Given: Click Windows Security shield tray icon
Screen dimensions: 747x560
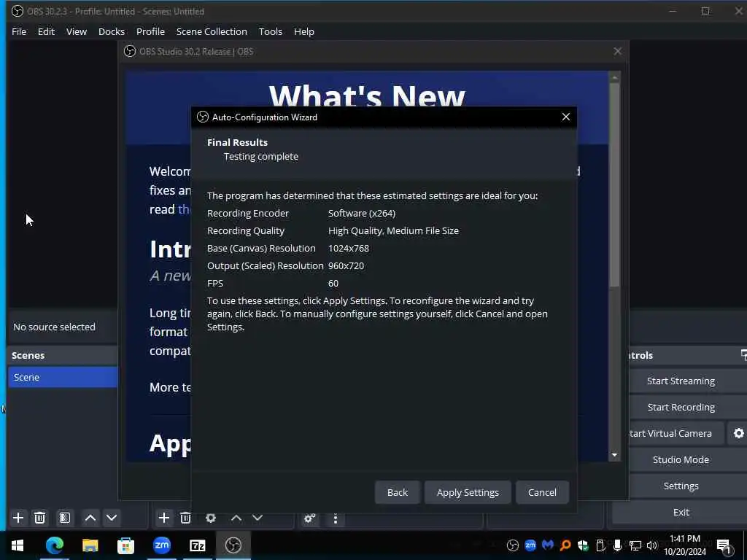Looking at the screenshot, I should coord(583,545).
